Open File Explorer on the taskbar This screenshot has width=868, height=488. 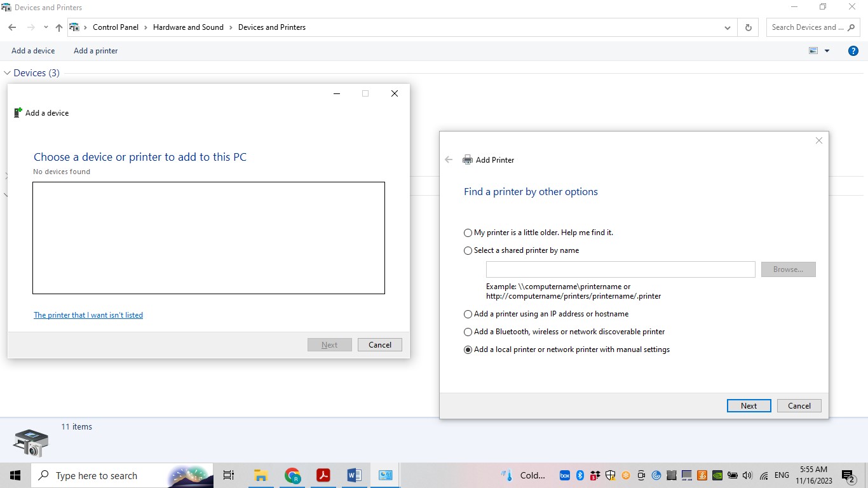[x=261, y=475]
